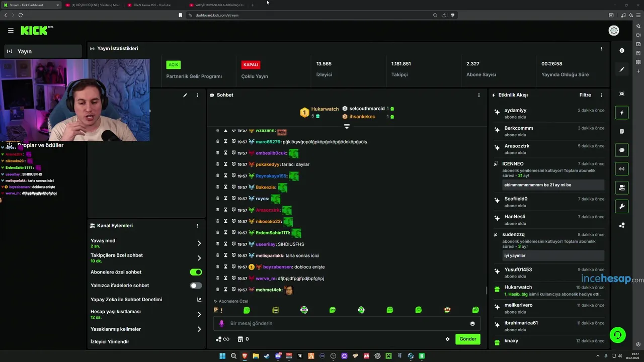Delete the message from pukakedyy
644x362 pixels.
coord(217,164)
